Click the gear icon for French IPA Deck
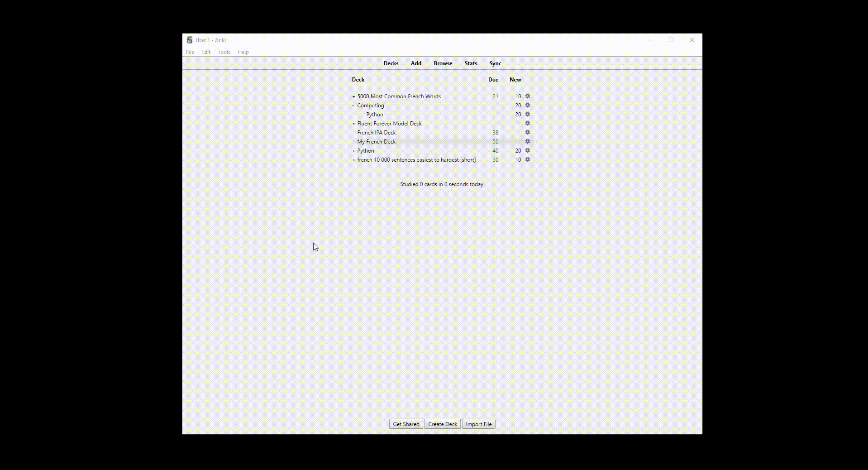 tap(527, 132)
